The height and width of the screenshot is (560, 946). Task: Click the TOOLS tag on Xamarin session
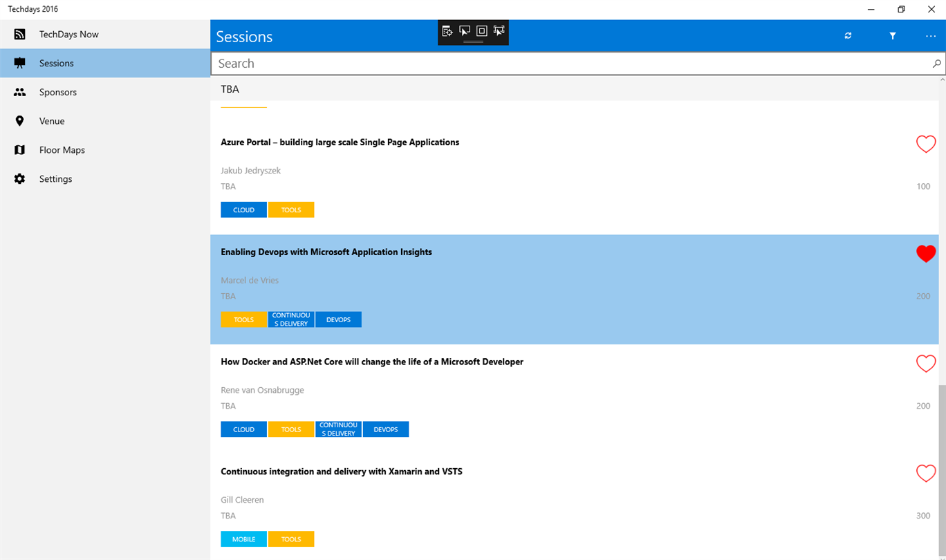[291, 539]
